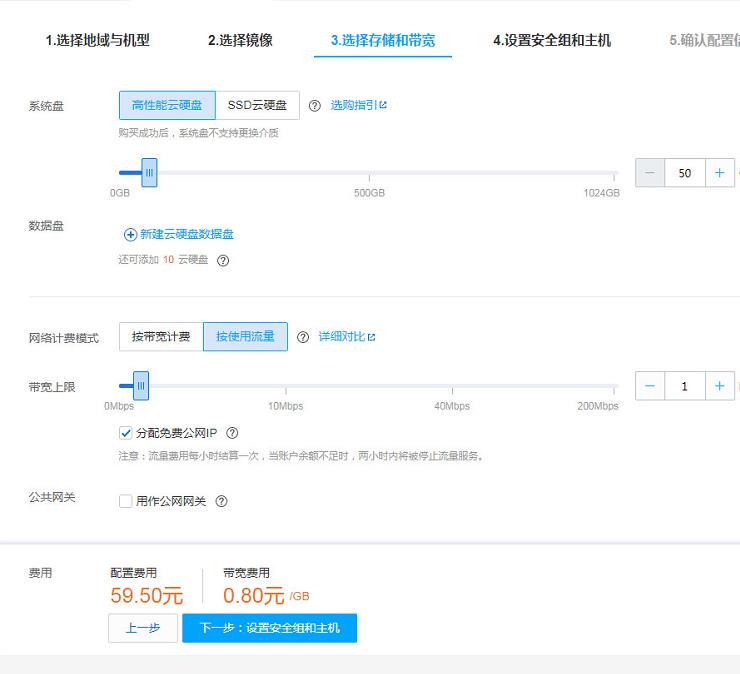
Task: Click help icon next to 按使用流量
Action: coord(302,337)
